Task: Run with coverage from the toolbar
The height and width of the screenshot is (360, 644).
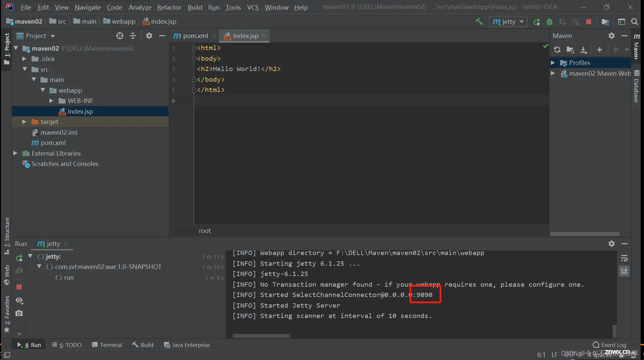Action: 563,22
